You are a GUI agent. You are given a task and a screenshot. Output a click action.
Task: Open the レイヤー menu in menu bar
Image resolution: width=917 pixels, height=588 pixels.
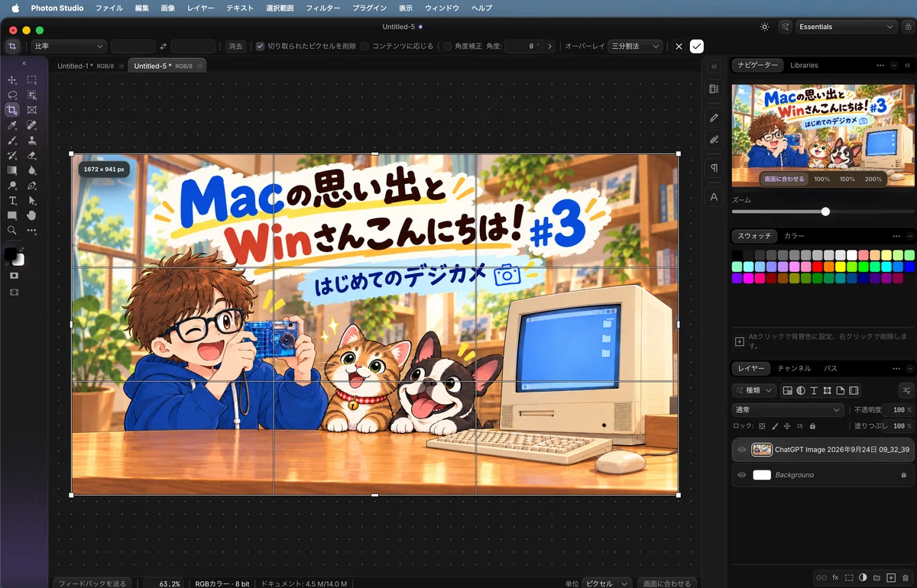201,8
